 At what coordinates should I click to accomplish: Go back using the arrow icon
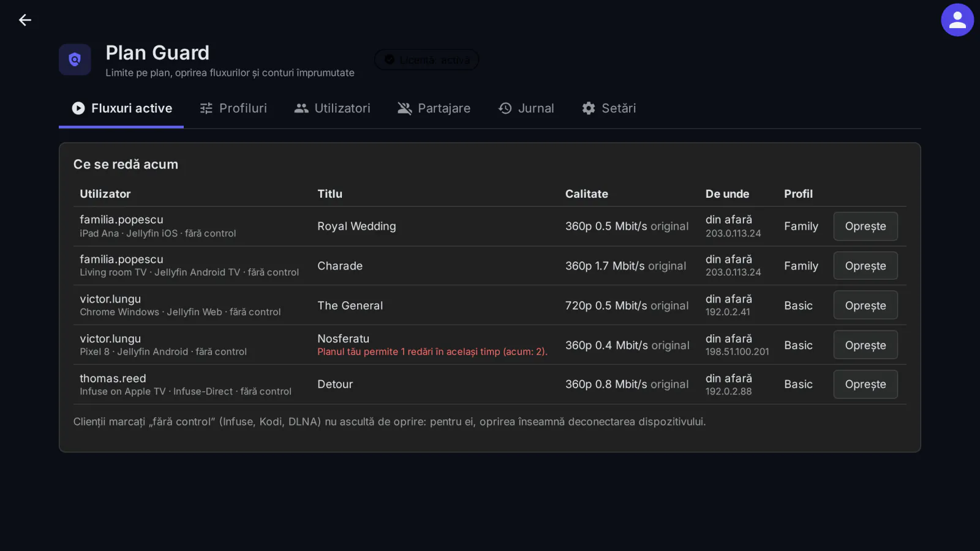pos(25,20)
